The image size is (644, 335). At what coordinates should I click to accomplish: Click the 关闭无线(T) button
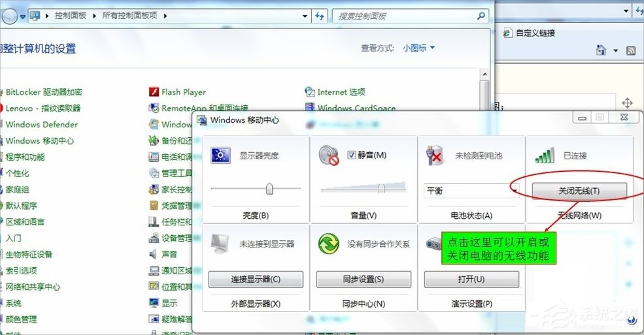point(579,191)
